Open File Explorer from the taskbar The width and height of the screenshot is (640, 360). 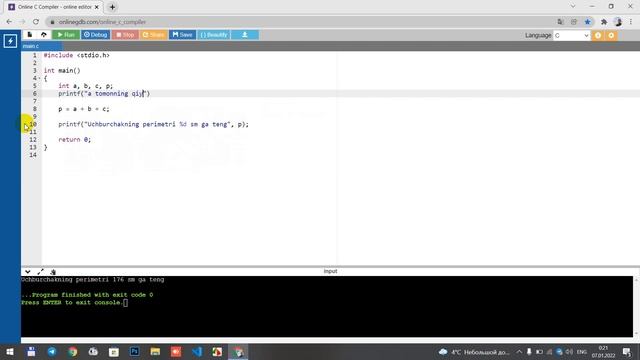point(155,351)
